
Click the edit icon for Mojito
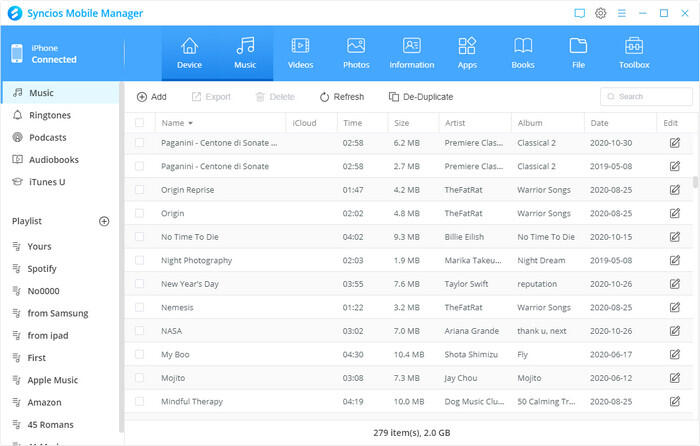674,378
